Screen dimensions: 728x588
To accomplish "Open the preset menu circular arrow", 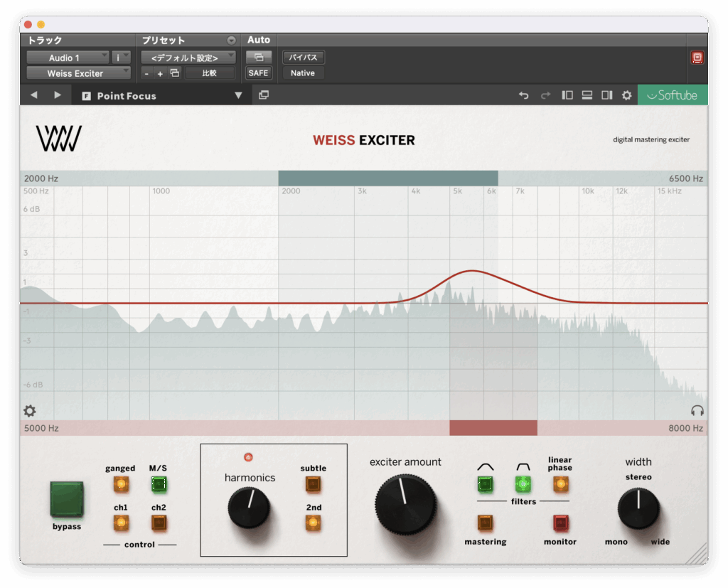I will [x=231, y=41].
